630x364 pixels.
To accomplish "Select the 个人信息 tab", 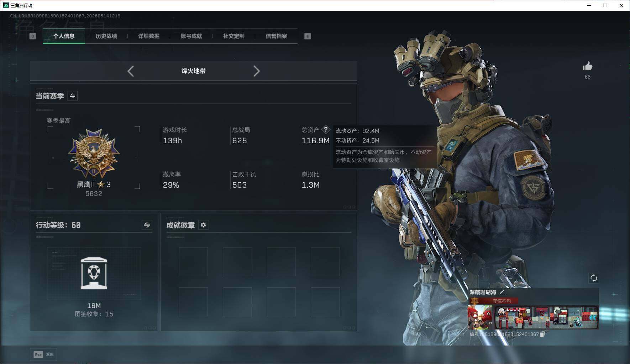I will 64,36.
